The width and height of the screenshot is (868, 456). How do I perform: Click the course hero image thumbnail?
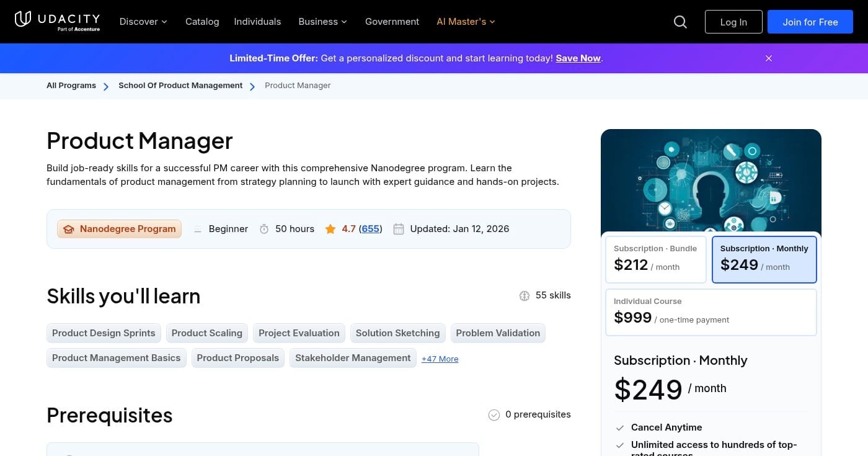711,181
